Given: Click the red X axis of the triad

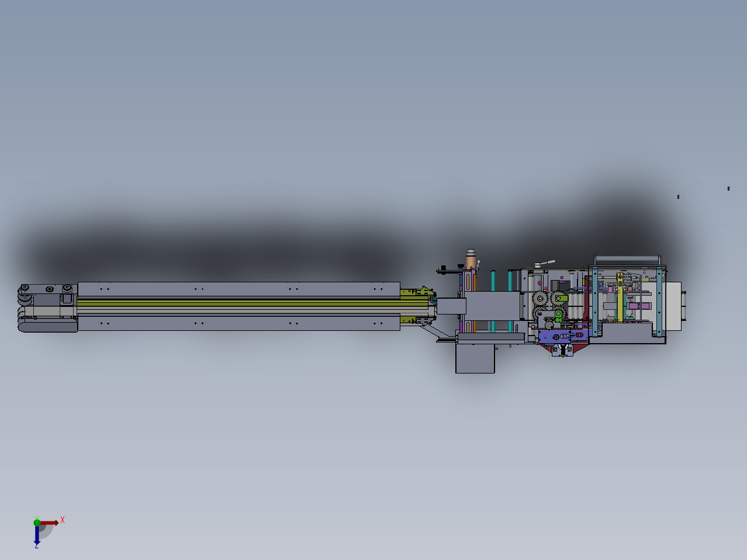Looking at the screenshot, I should tap(50, 523).
